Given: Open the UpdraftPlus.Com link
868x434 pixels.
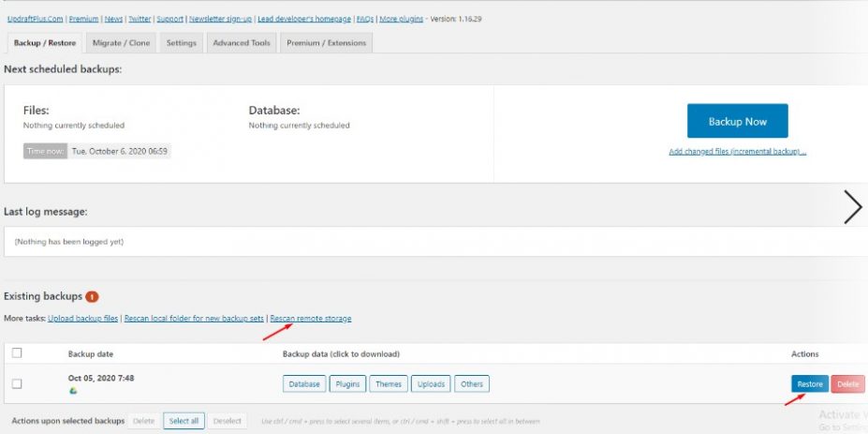Looking at the screenshot, I should pos(36,19).
